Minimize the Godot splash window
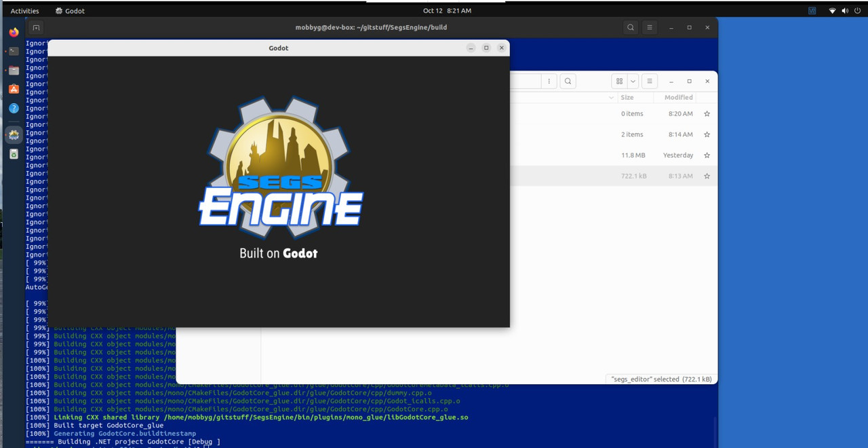This screenshot has height=448, width=868. 471,48
